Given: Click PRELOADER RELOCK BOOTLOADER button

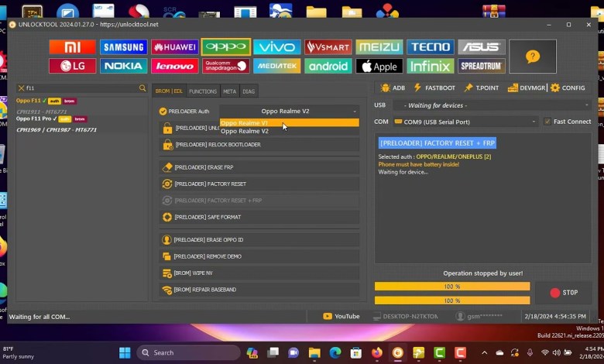Looking at the screenshot, I should (259, 145).
